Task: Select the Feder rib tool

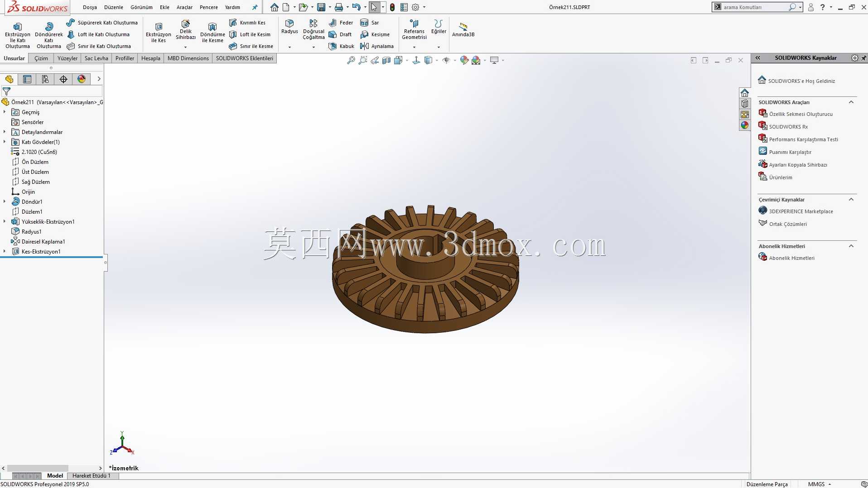Action: (341, 23)
